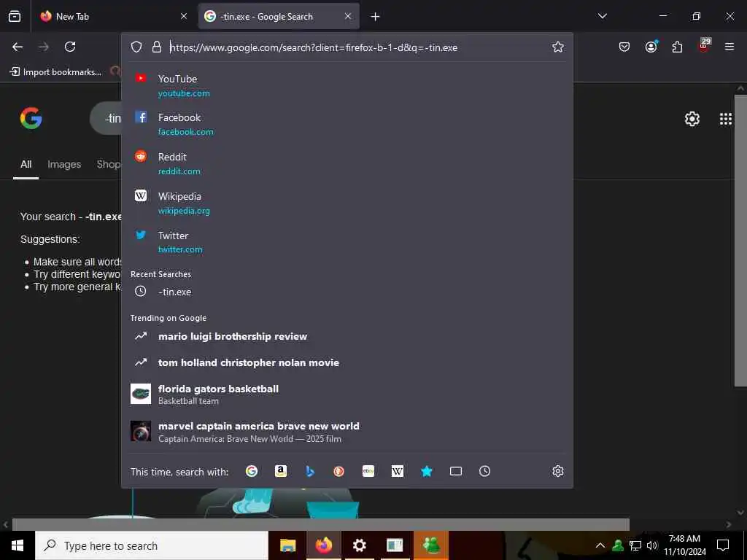
Task: Select the -tin.exe Google Search tab
Action: [x=279, y=16]
